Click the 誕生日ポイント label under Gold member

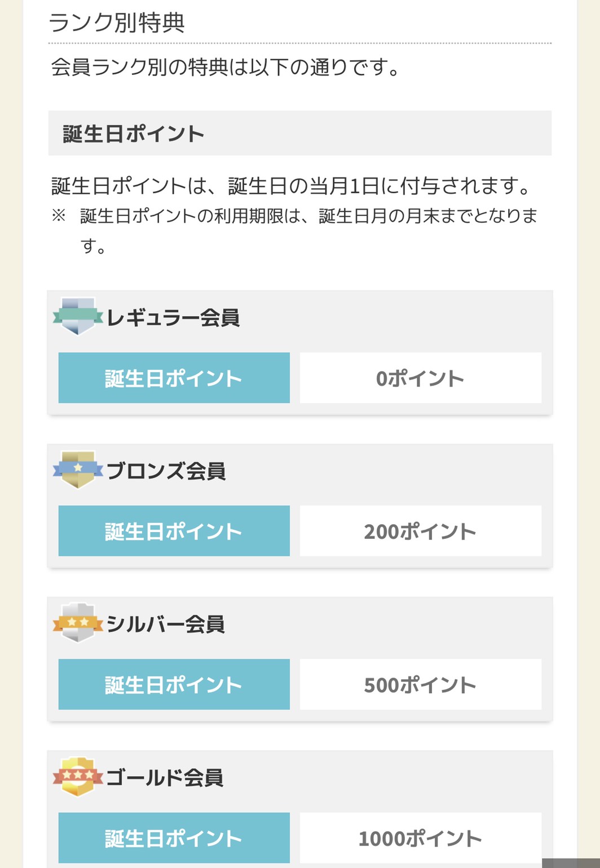(x=174, y=838)
